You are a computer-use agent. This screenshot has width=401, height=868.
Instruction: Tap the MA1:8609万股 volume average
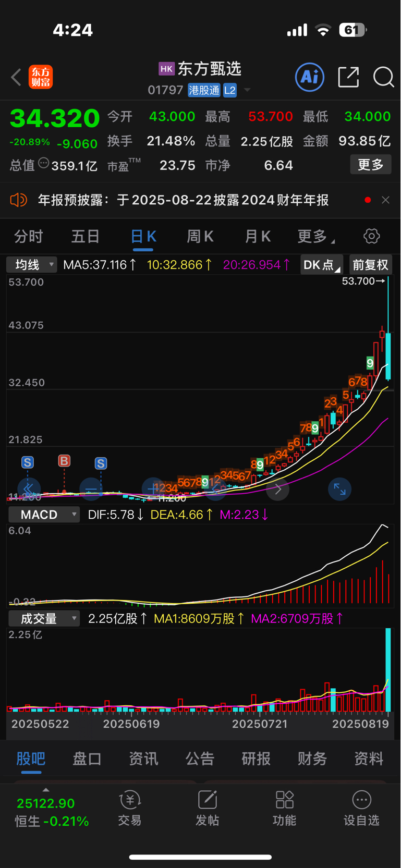[x=199, y=619]
